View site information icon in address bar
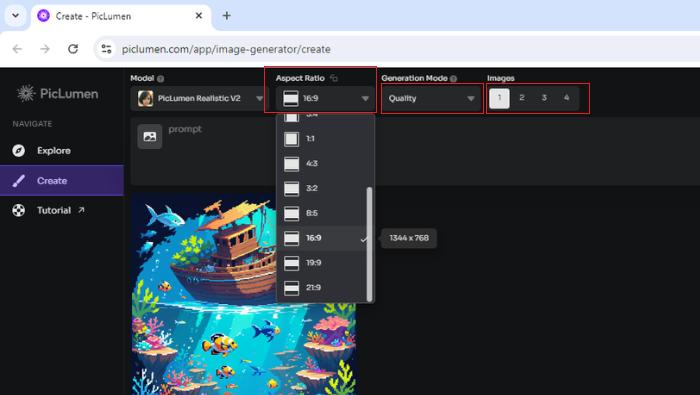The width and height of the screenshot is (700, 395). [x=106, y=49]
